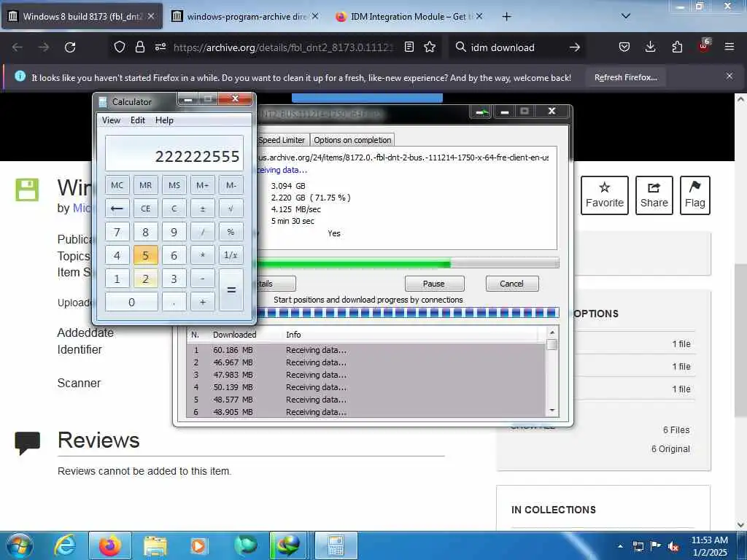This screenshot has height=560, width=747.
Task: Select connection row 4 with 50.139 MB
Action: [x=366, y=387]
